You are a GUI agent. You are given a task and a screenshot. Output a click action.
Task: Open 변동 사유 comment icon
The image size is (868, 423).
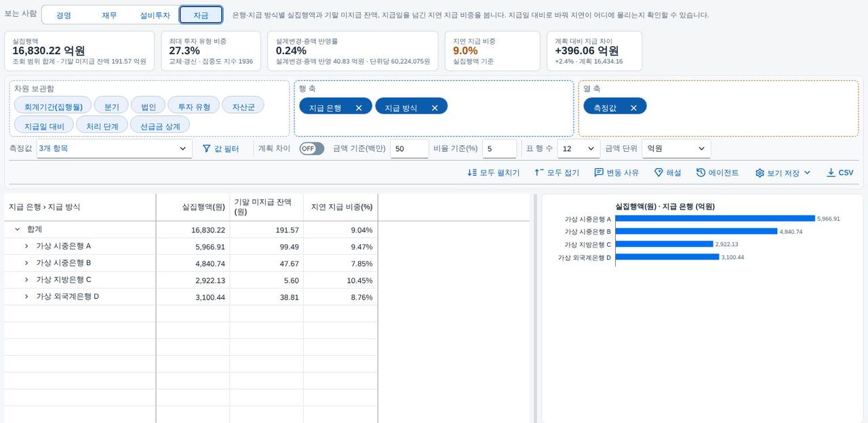click(x=599, y=173)
